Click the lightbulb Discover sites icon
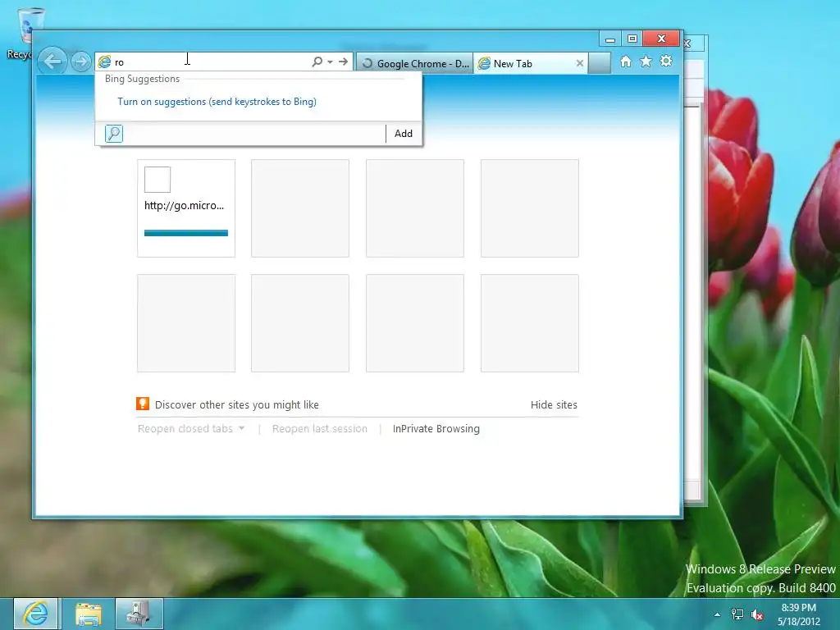840x630 pixels. (x=143, y=404)
